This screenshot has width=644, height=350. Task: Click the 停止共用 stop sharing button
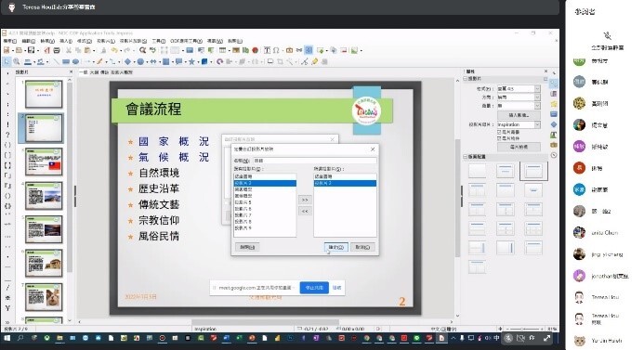[x=314, y=288]
